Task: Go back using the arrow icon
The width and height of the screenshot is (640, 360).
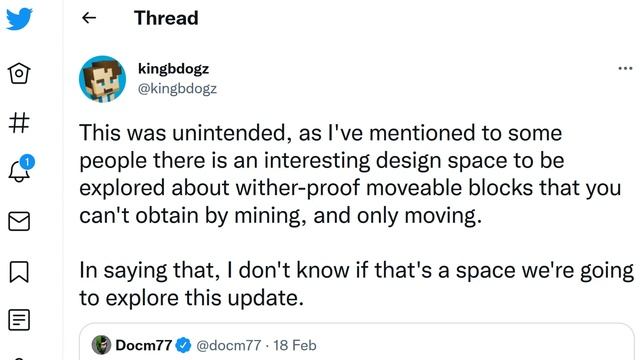Action: pyautogui.click(x=89, y=18)
